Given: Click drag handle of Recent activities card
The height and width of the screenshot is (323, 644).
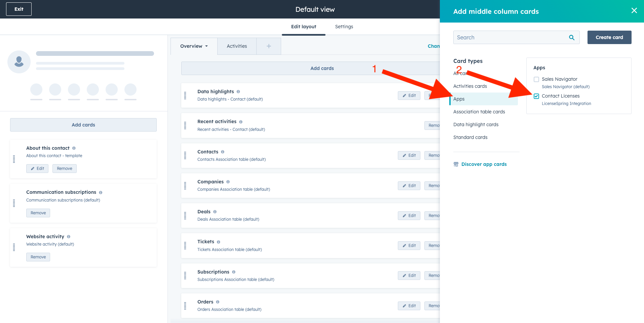Looking at the screenshot, I should [x=185, y=125].
